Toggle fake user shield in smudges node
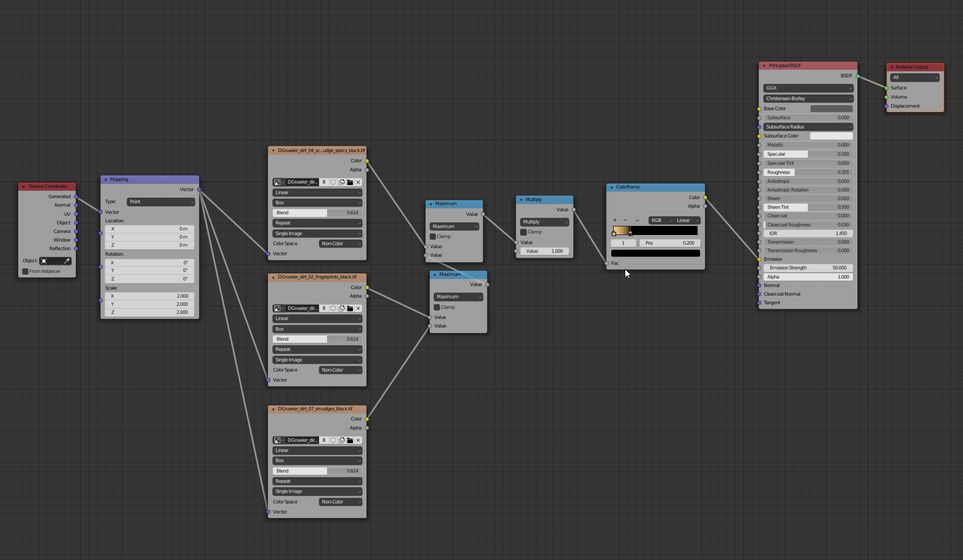The image size is (963, 560). point(333,440)
